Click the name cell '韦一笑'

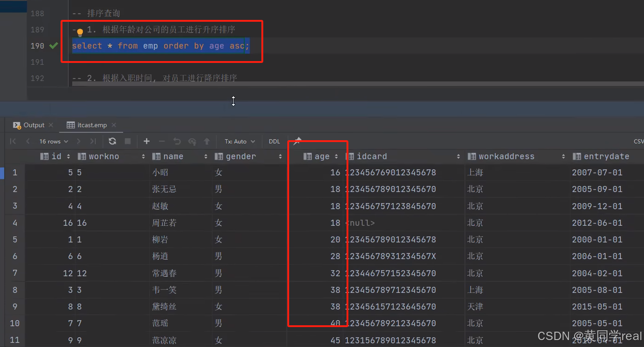[x=164, y=290]
